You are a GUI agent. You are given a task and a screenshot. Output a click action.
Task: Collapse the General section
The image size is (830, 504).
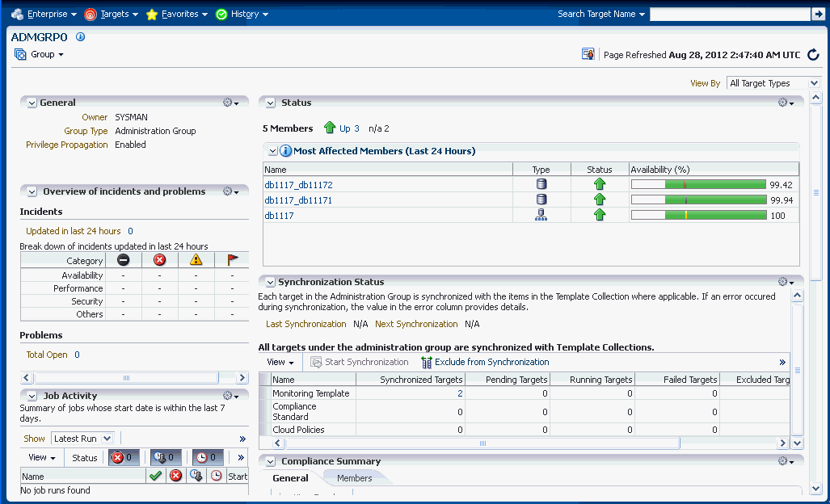[x=32, y=103]
